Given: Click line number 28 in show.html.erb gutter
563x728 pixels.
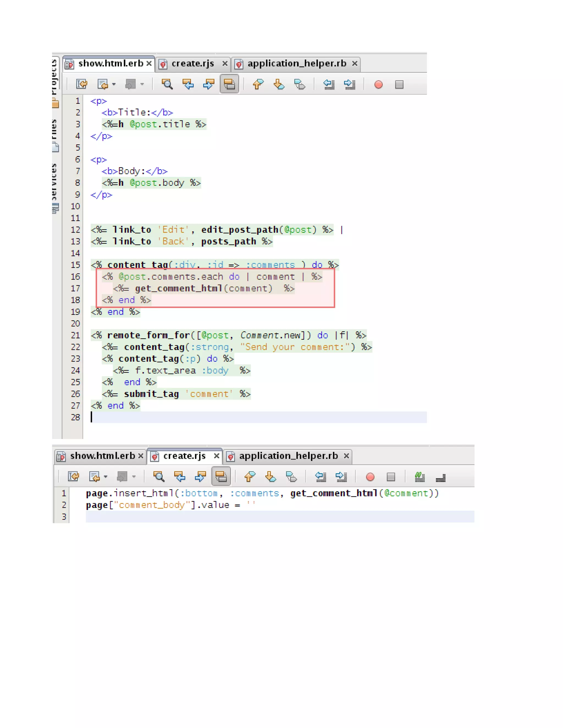Looking at the screenshot, I should (x=75, y=417).
